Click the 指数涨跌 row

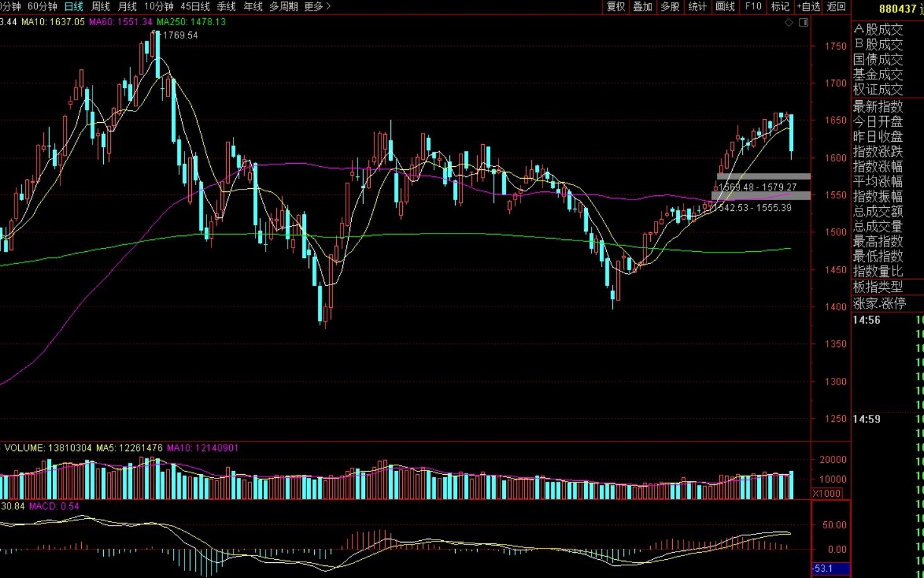[x=878, y=152]
